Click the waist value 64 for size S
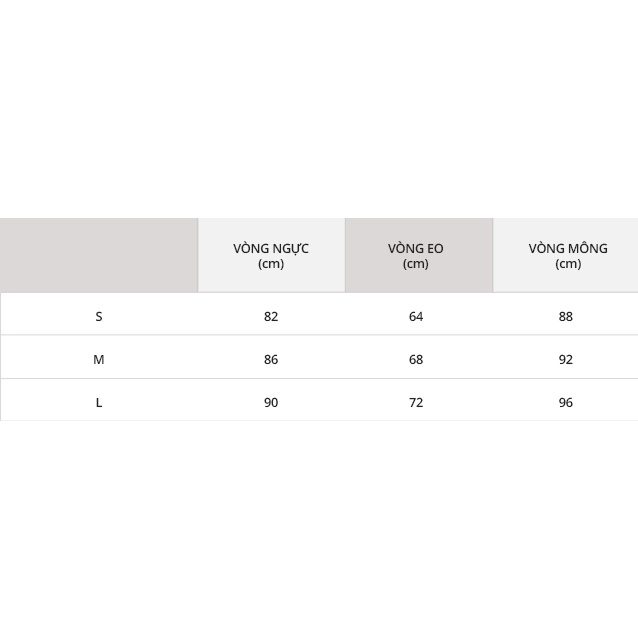The height and width of the screenshot is (638, 638). (x=416, y=316)
